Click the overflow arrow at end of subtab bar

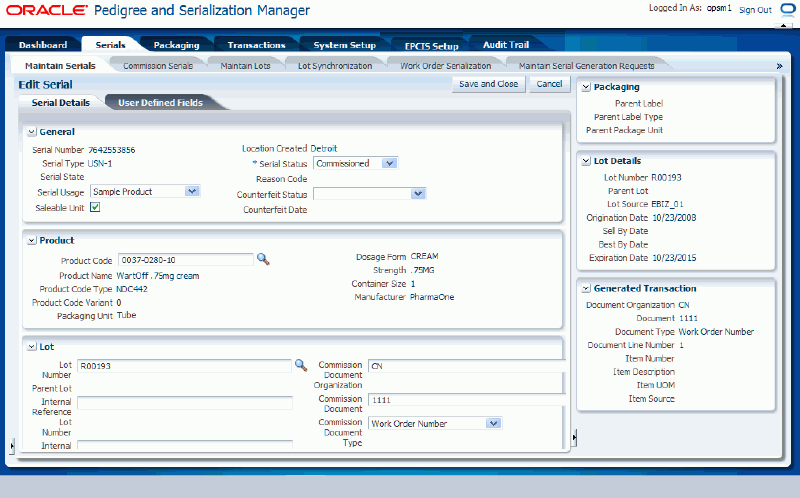click(x=779, y=66)
